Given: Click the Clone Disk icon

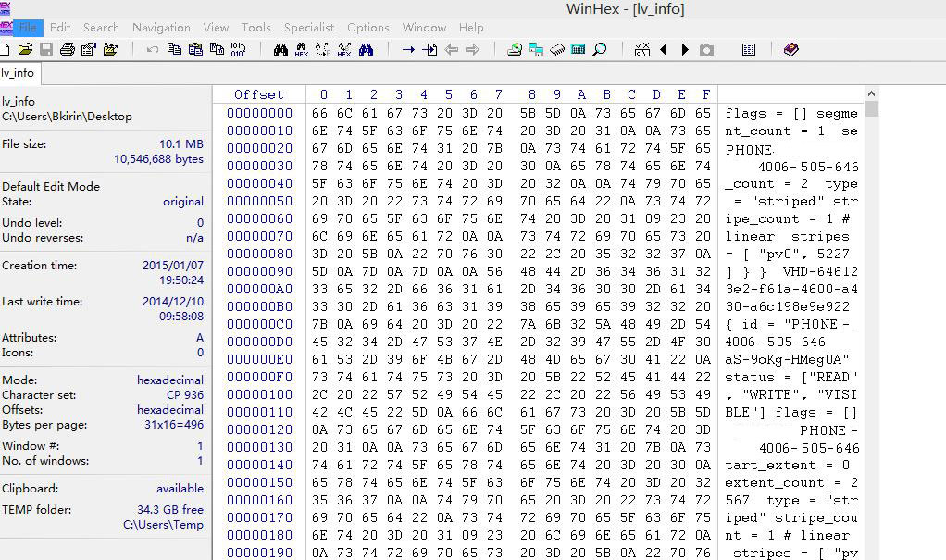Looking at the screenshot, I should click(x=536, y=49).
